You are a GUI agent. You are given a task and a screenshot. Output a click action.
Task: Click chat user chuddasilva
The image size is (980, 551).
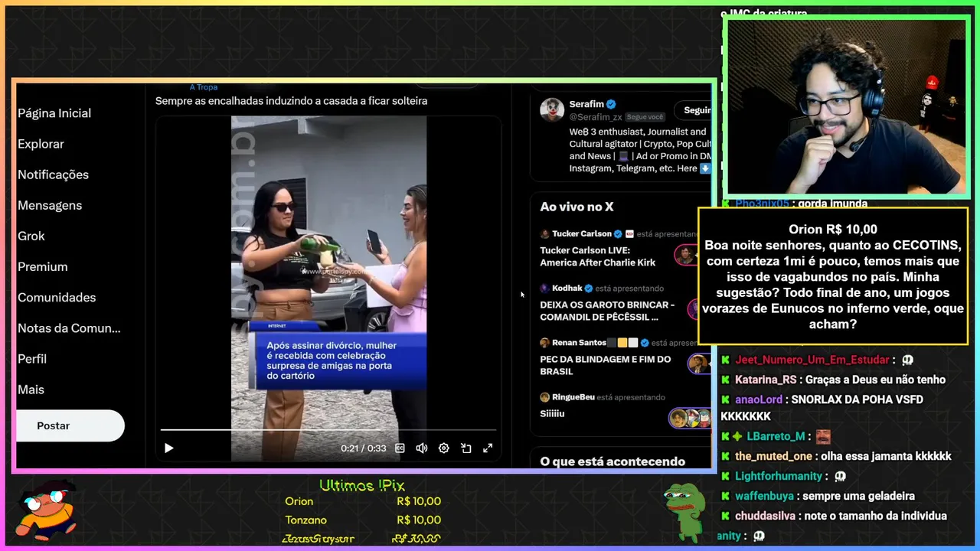tap(766, 516)
